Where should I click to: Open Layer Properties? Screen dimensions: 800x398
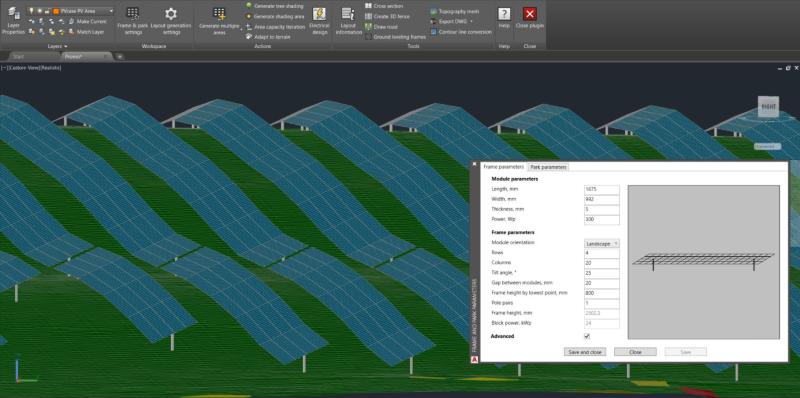tap(13, 20)
